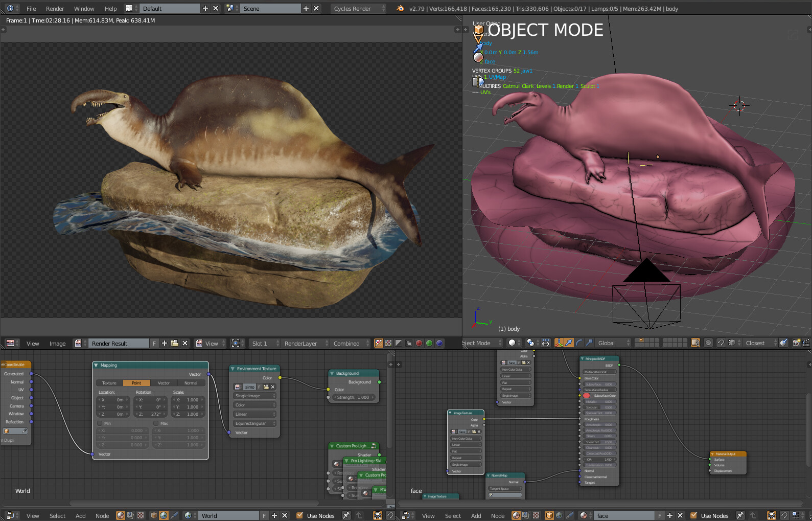Image resolution: width=812 pixels, height=521 pixels.
Task: Click the rotate manipulator arc icon
Action: click(579, 343)
